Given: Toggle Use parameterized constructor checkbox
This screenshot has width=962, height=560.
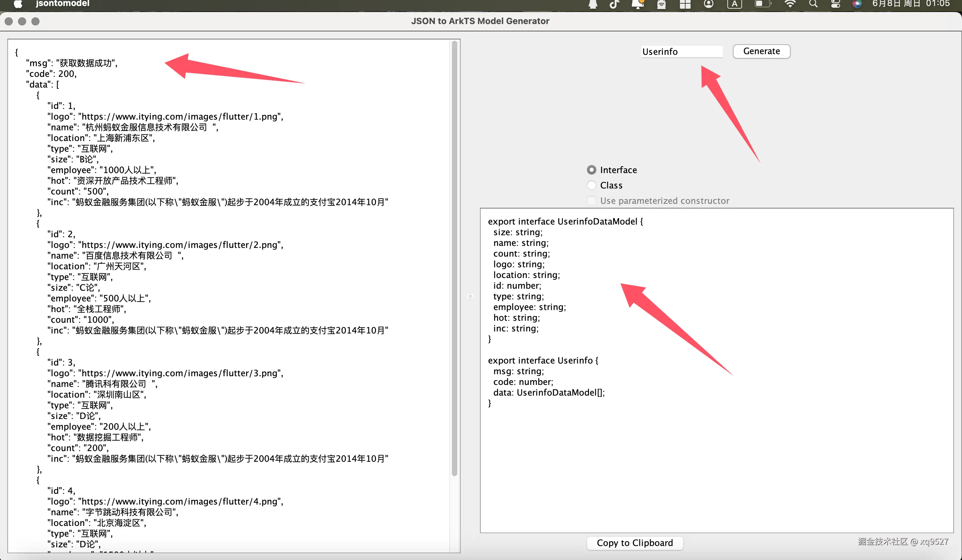Looking at the screenshot, I should coord(591,201).
